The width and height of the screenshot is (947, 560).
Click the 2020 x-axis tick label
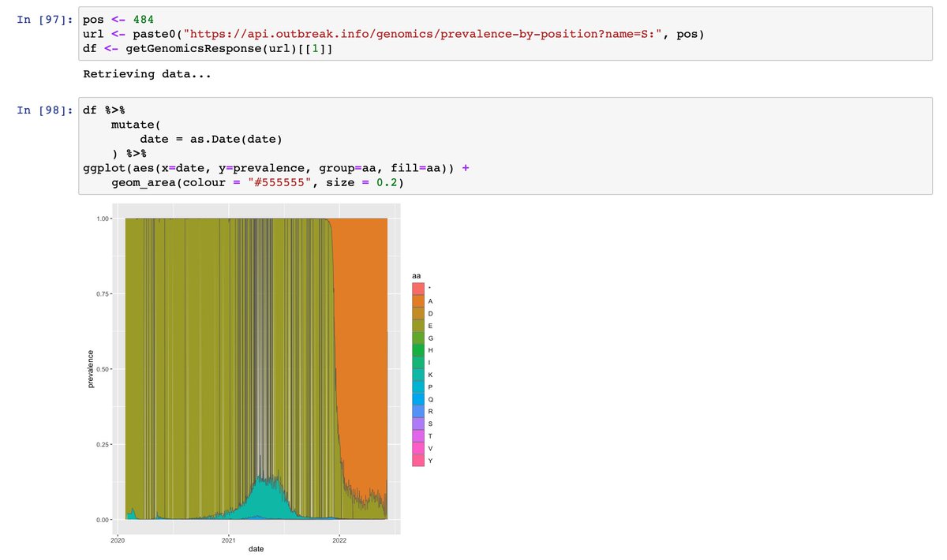click(118, 540)
